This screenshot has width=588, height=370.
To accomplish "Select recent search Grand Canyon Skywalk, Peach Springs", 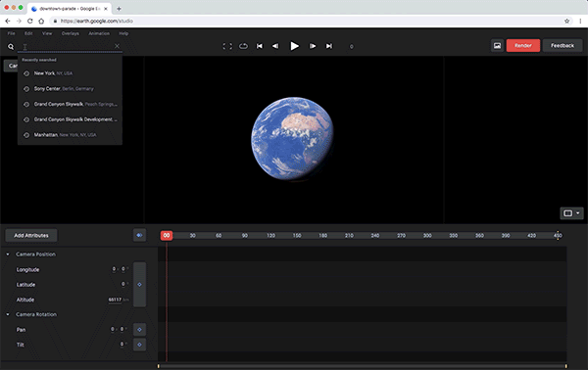I will [70, 104].
